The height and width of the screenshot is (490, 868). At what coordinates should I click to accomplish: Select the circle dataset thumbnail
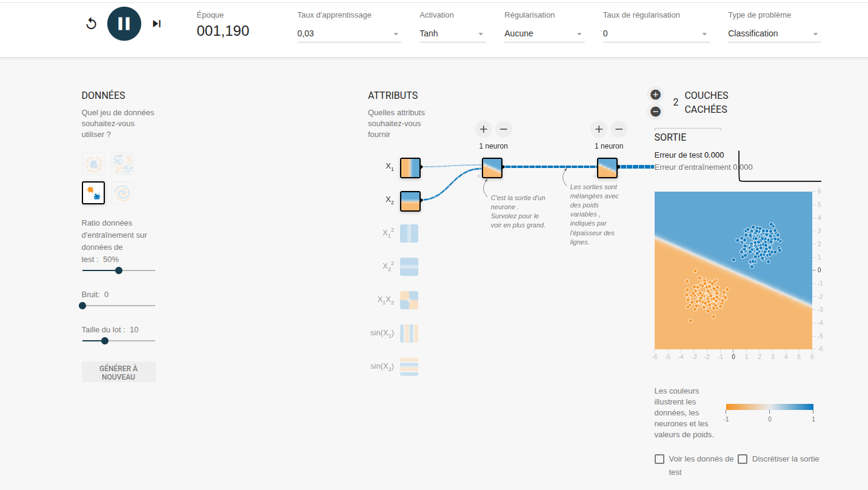pos(93,164)
